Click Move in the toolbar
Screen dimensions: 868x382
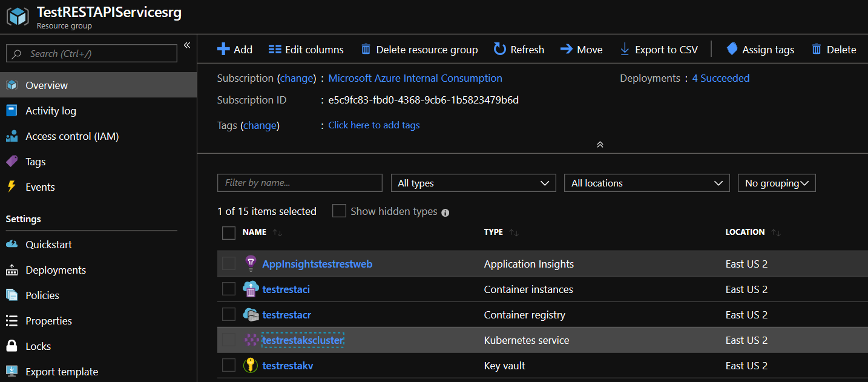(581, 50)
